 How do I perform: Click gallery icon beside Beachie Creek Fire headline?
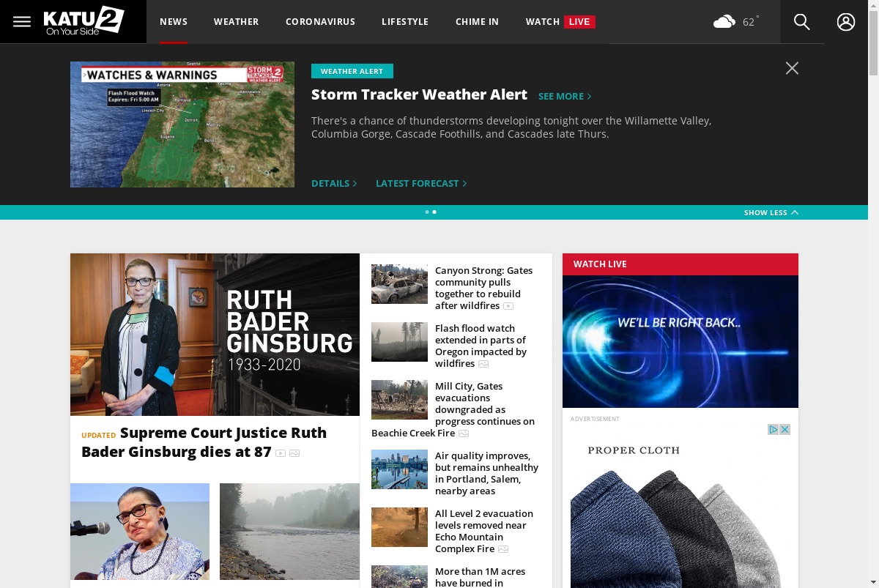pyautogui.click(x=464, y=433)
